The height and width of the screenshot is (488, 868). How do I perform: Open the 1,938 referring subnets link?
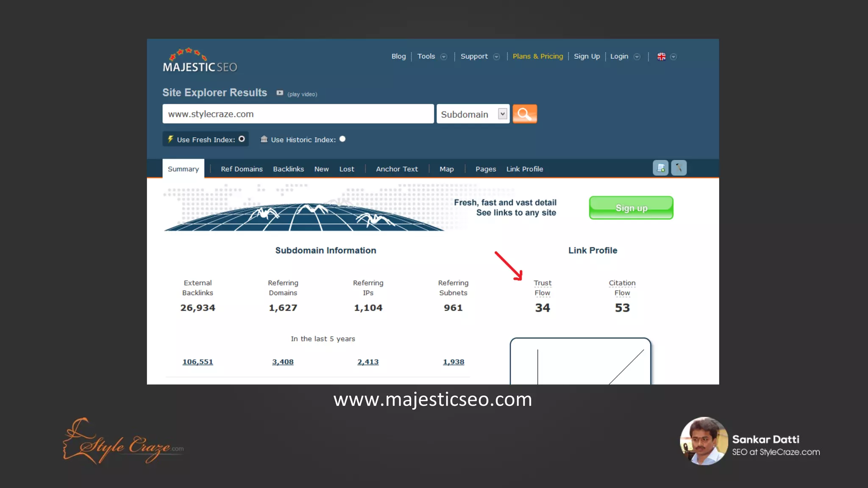(453, 362)
